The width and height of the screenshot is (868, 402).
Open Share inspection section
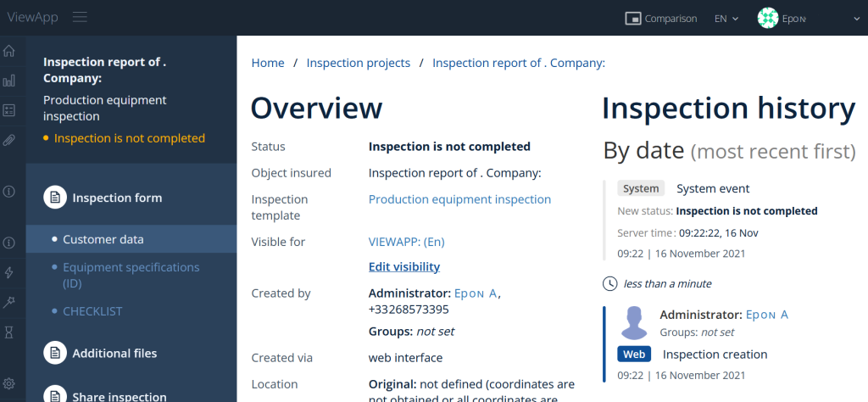coord(120,396)
